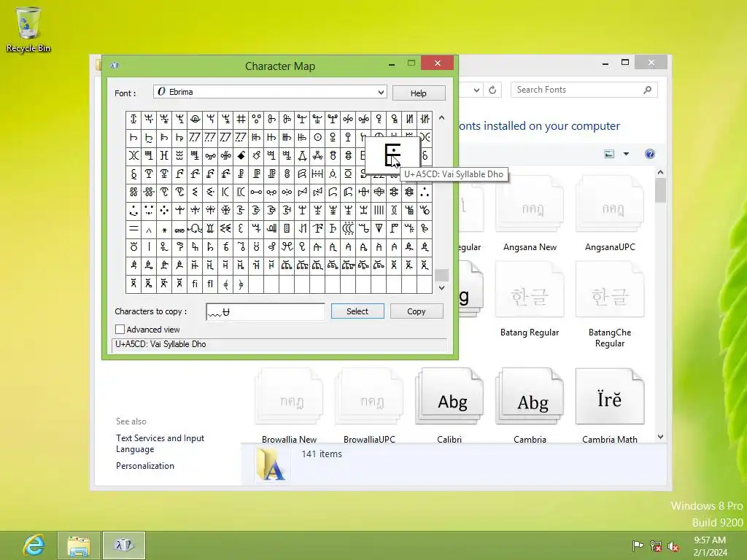Select the hash-like '#' Vai character
The image size is (747, 560).
point(241,119)
